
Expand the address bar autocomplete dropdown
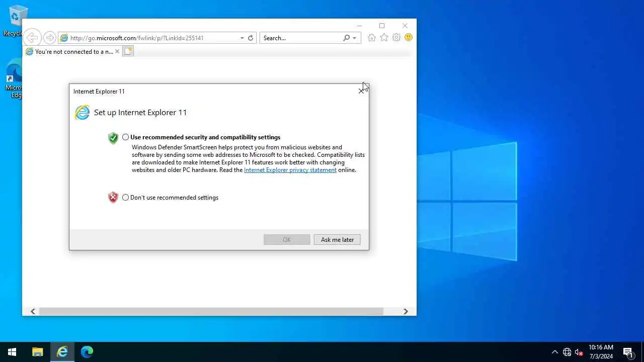coord(242,38)
